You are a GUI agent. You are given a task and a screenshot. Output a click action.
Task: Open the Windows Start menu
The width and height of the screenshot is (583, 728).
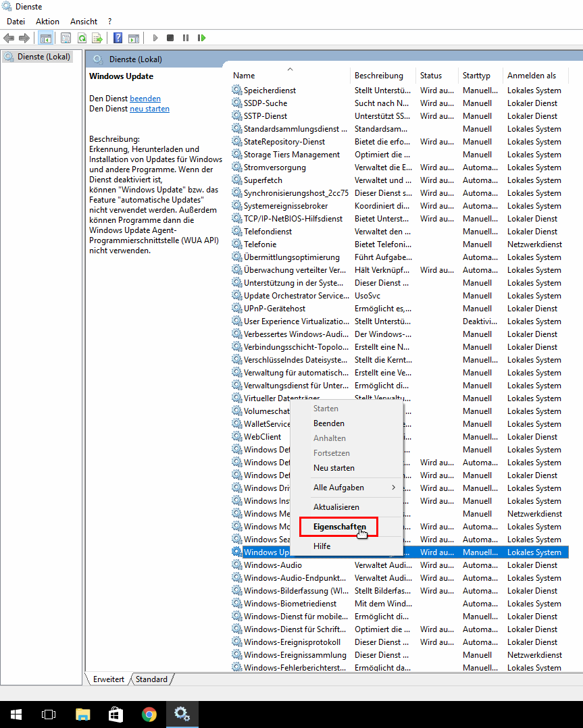pos(16,714)
